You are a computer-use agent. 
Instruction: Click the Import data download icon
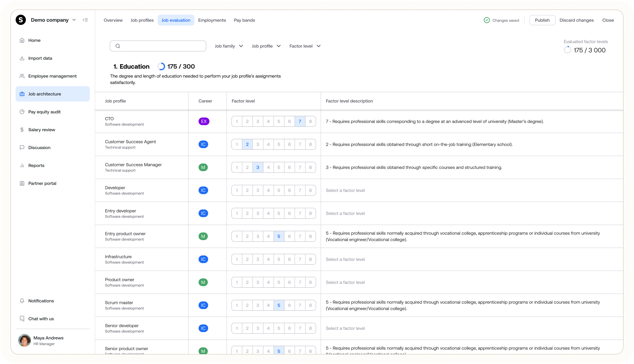(x=22, y=58)
